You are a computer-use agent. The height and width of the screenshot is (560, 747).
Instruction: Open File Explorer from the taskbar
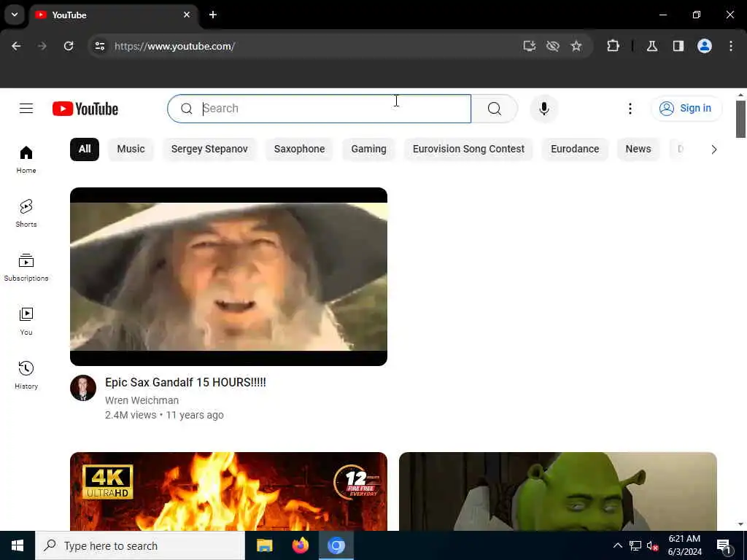coord(264,545)
